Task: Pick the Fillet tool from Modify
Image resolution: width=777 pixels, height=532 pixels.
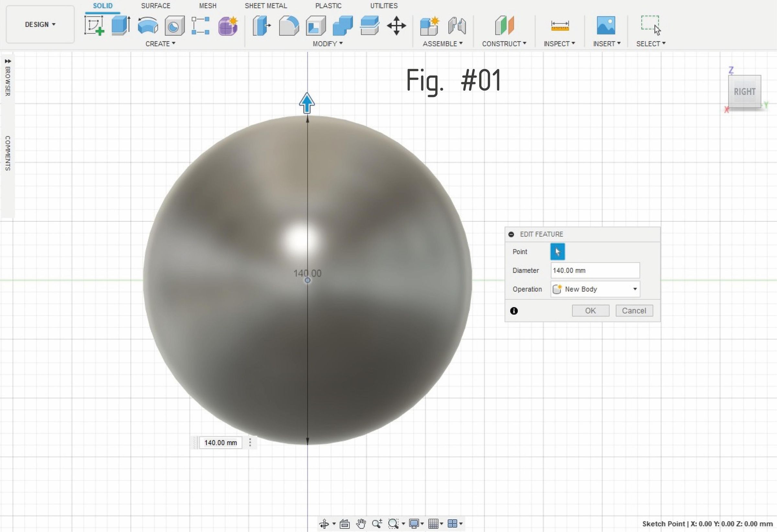Action: point(288,26)
